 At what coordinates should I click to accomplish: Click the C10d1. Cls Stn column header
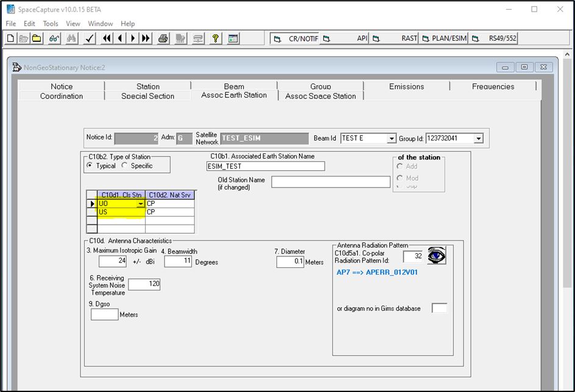pos(121,195)
